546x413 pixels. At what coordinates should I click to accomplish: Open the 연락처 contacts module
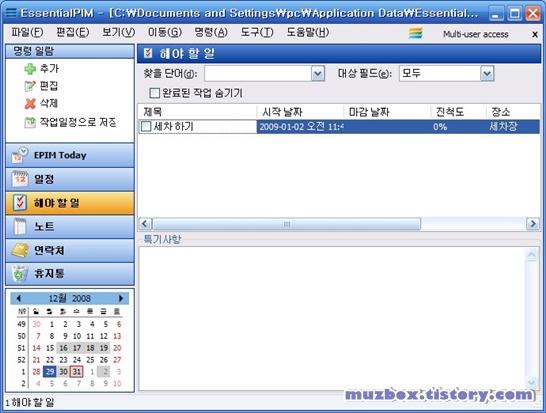point(70,250)
